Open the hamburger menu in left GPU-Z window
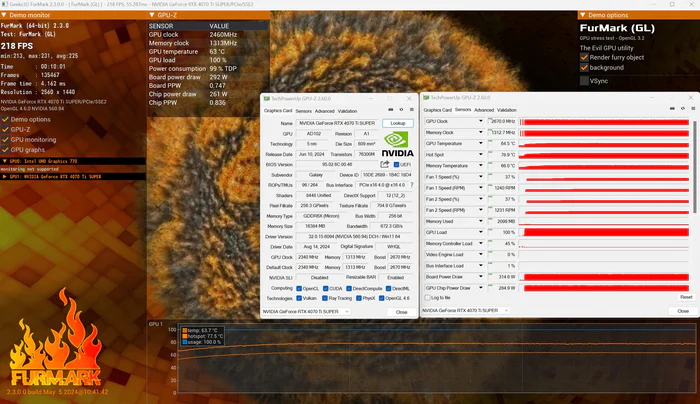This screenshot has width=700, height=404. point(412,109)
